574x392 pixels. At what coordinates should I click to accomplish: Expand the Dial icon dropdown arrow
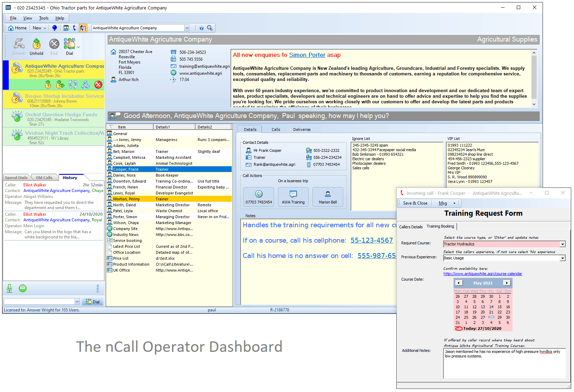point(78,47)
